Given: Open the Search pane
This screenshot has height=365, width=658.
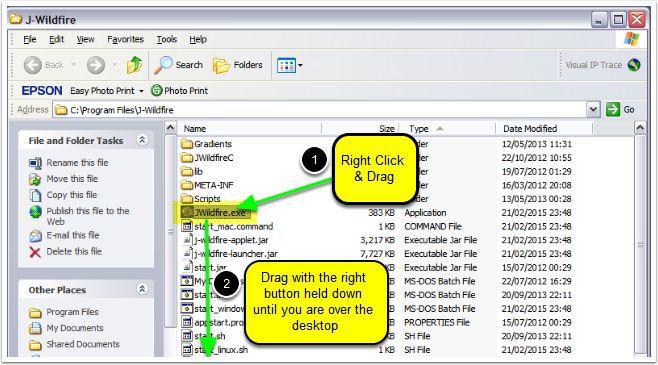Looking at the screenshot, I should coord(178,65).
